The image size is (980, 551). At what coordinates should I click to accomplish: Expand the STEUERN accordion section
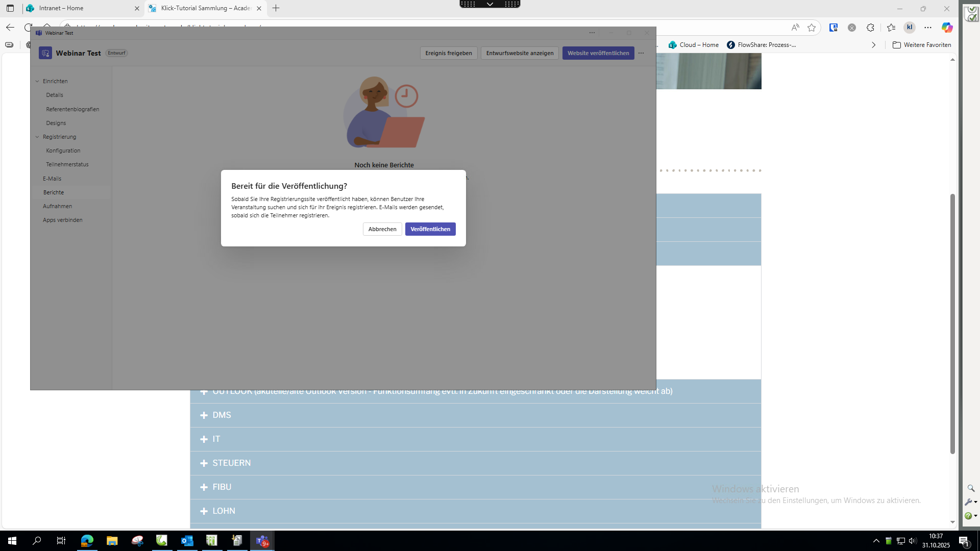(x=231, y=463)
